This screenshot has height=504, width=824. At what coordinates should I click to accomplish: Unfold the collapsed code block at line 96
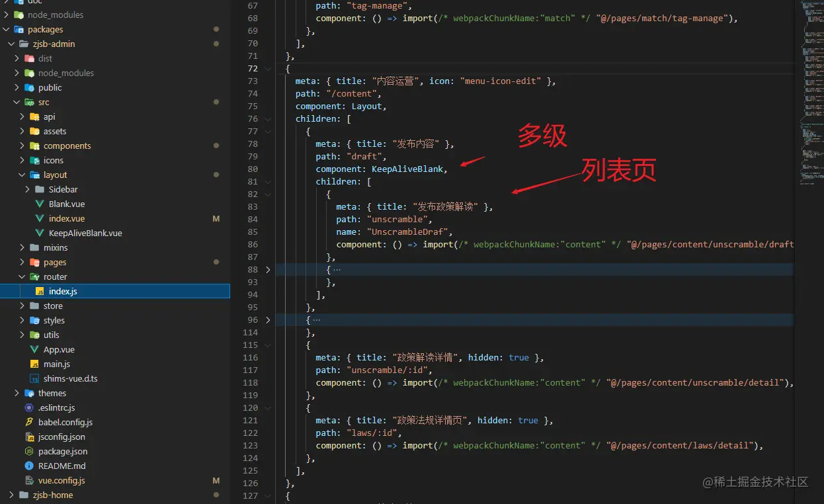click(x=268, y=319)
